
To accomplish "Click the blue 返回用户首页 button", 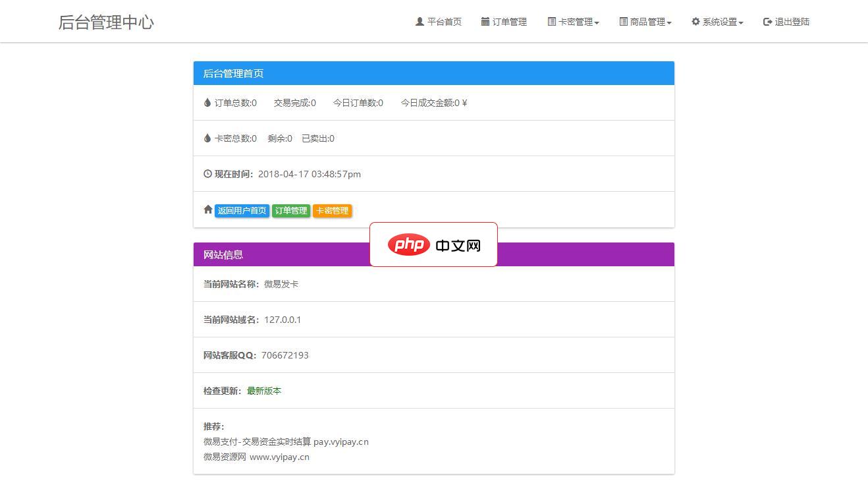I will pyautogui.click(x=242, y=211).
